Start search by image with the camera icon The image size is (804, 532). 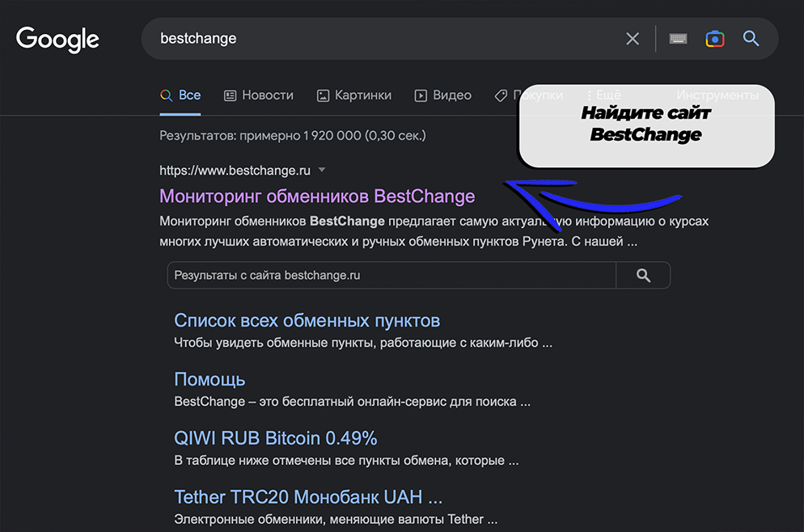point(715,39)
